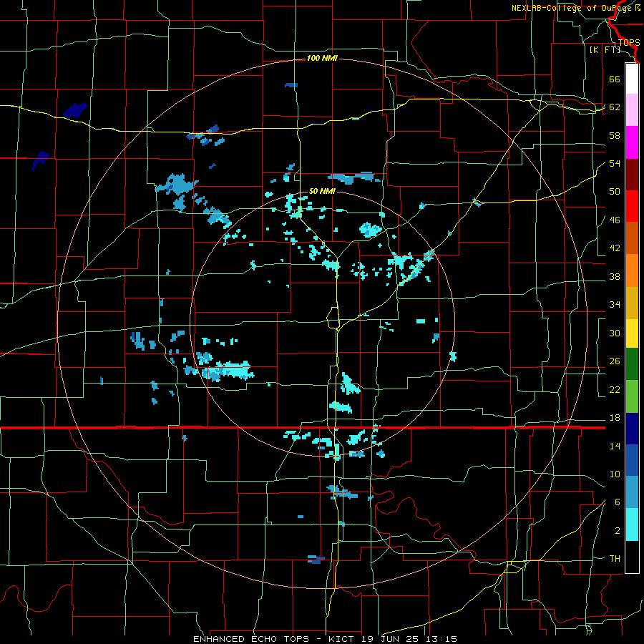The width and height of the screenshot is (644, 644).
Task: Pick the dark green legend color segment
Action: pos(632,364)
